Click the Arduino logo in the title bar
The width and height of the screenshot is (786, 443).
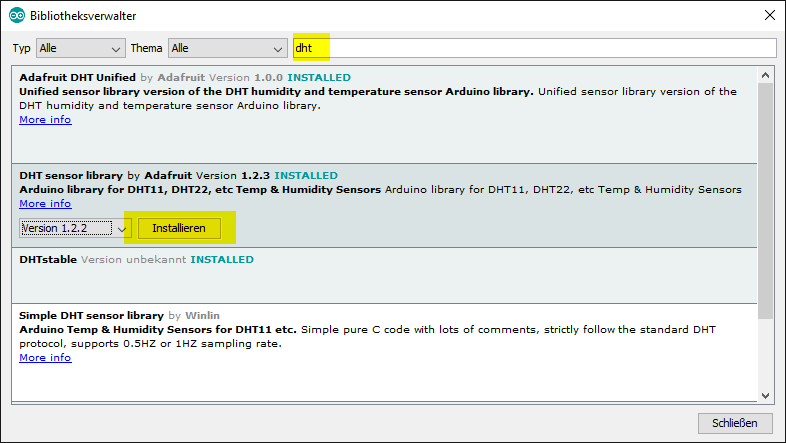(x=17, y=16)
